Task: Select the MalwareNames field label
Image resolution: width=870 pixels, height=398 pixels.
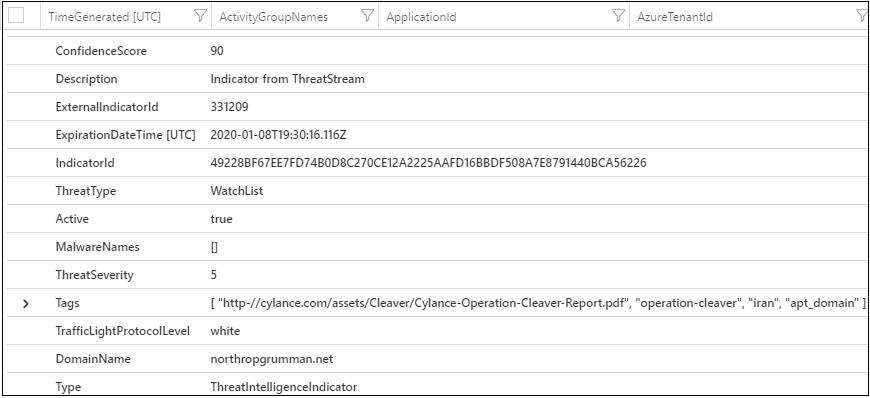Action: pos(97,247)
